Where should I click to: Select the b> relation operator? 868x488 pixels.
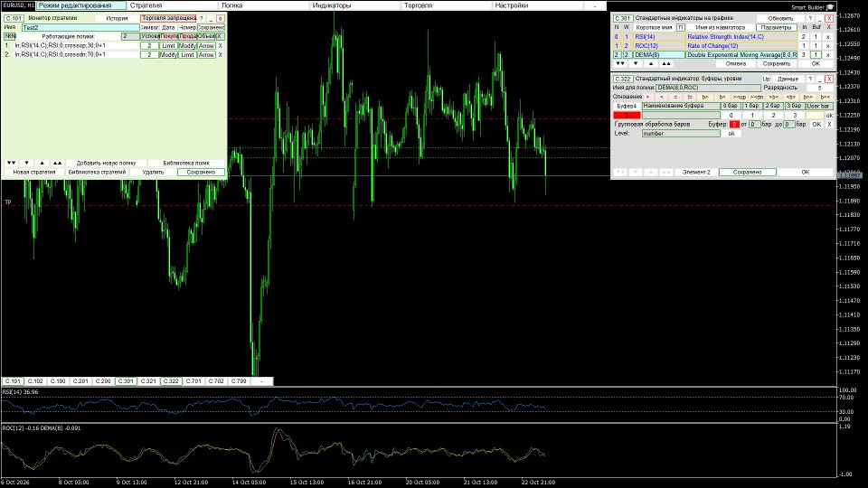705,97
